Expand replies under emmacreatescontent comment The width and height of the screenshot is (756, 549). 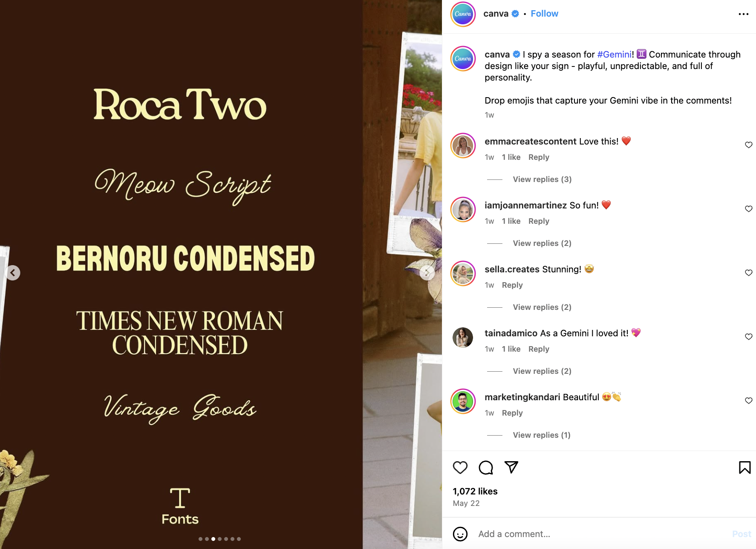coord(542,179)
